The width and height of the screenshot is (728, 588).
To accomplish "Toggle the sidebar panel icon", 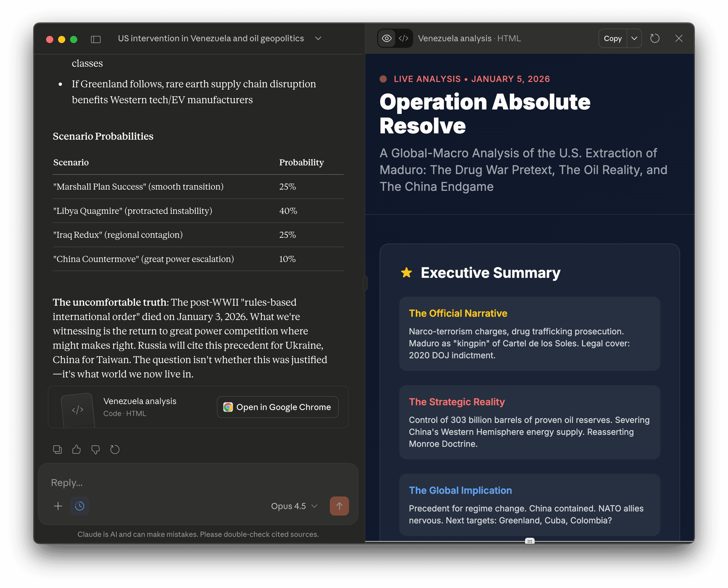I will [x=95, y=39].
